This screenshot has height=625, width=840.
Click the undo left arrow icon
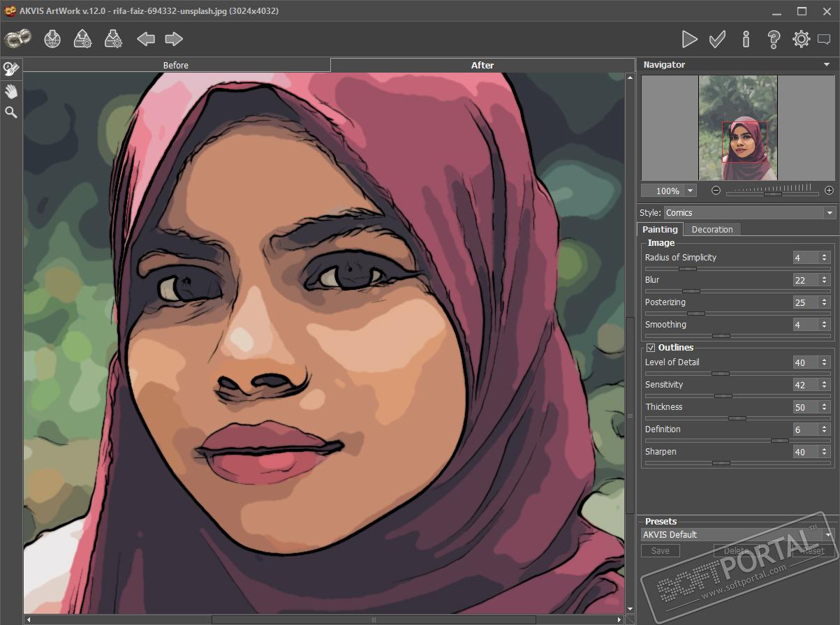pos(145,39)
